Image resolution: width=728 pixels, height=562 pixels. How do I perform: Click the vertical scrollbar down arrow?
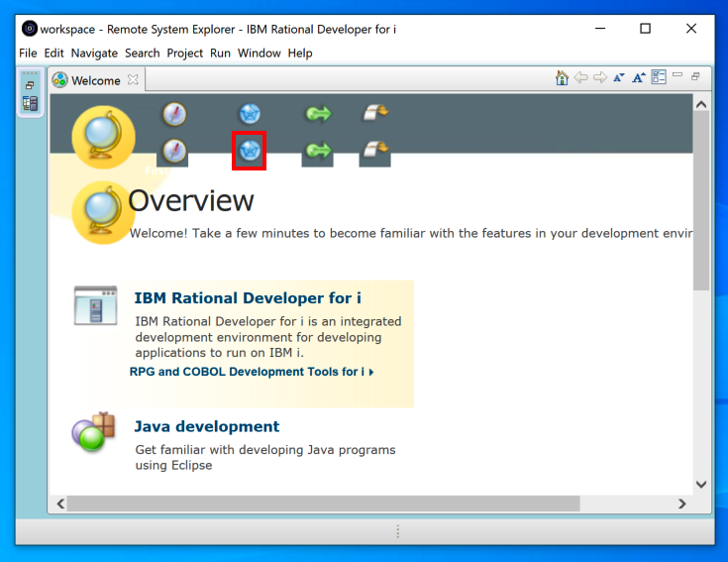coord(701,485)
